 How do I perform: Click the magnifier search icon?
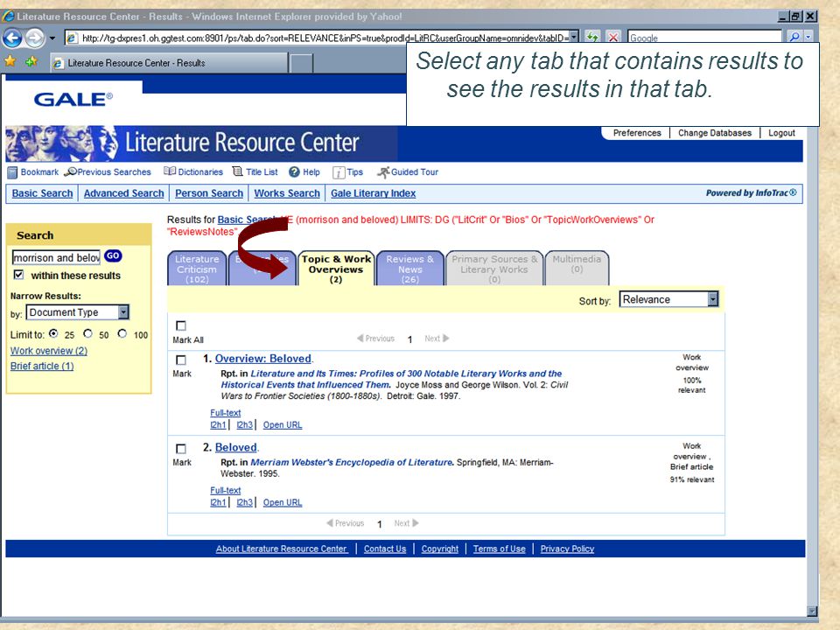794,37
